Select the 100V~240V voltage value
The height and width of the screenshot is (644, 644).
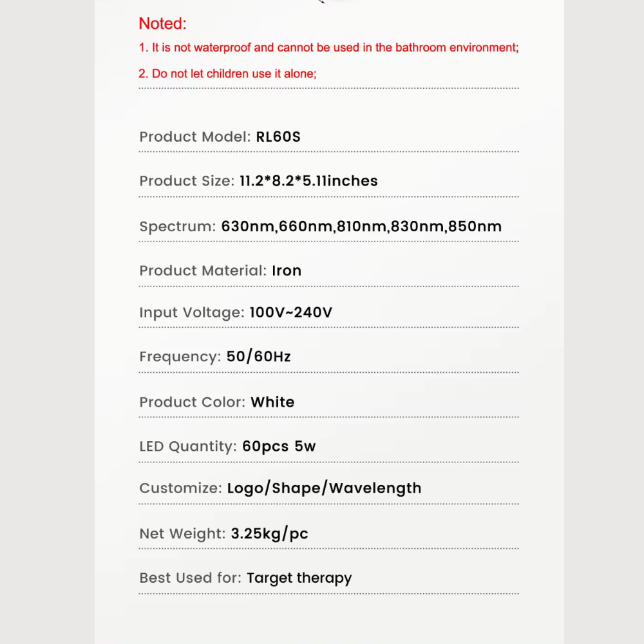pyautogui.click(x=291, y=313)
